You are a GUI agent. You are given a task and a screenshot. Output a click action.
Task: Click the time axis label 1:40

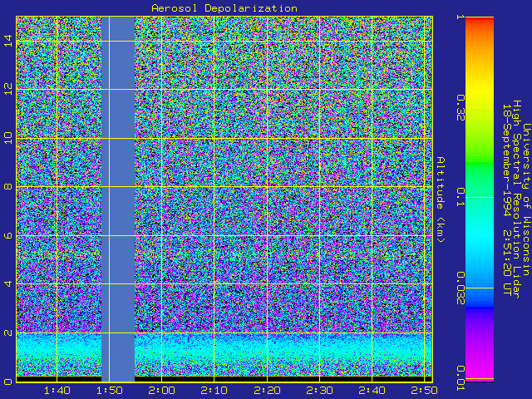click(57, 391)
